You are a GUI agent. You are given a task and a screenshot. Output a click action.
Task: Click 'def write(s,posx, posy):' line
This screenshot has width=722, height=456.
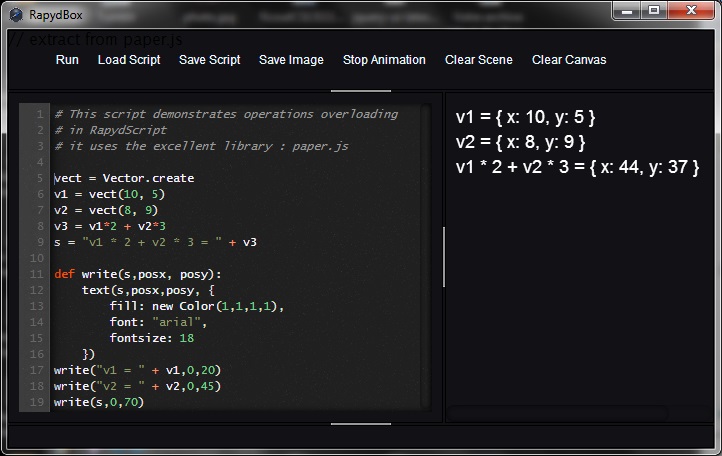pos(137,274)
